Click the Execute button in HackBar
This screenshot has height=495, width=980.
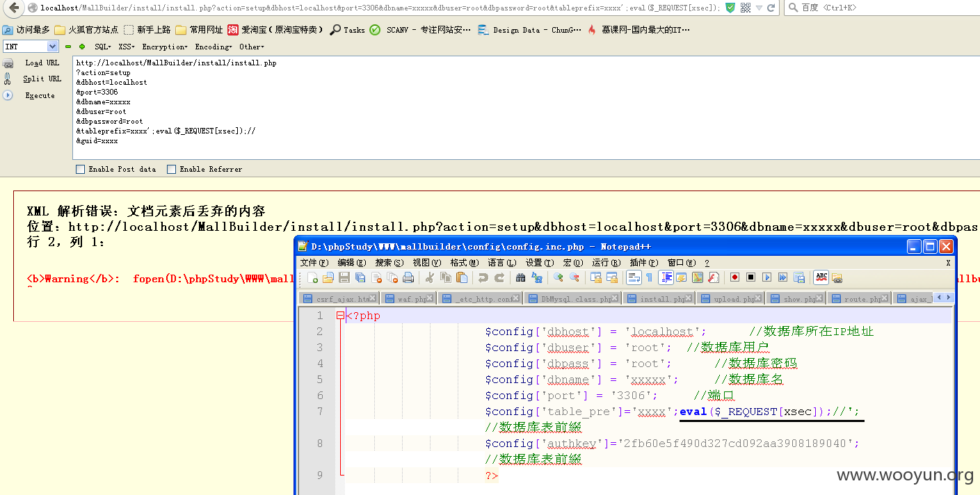[40, 95]
